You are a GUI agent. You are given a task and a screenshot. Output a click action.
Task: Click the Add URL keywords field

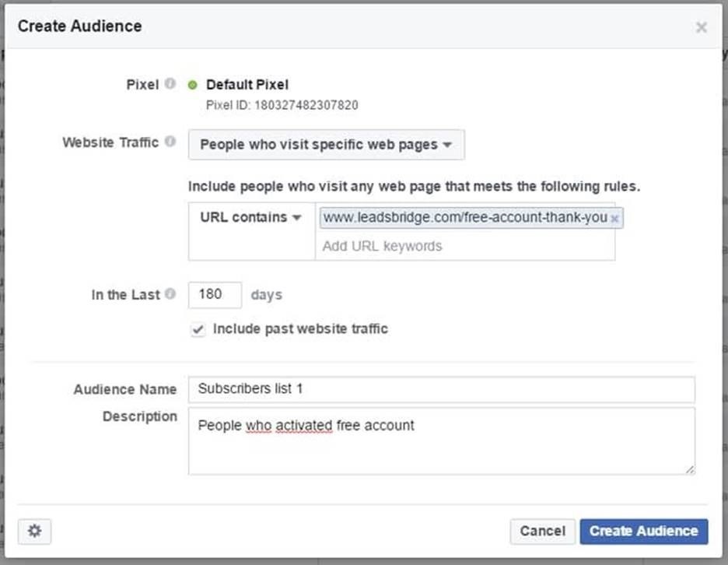tap(464, 246)
